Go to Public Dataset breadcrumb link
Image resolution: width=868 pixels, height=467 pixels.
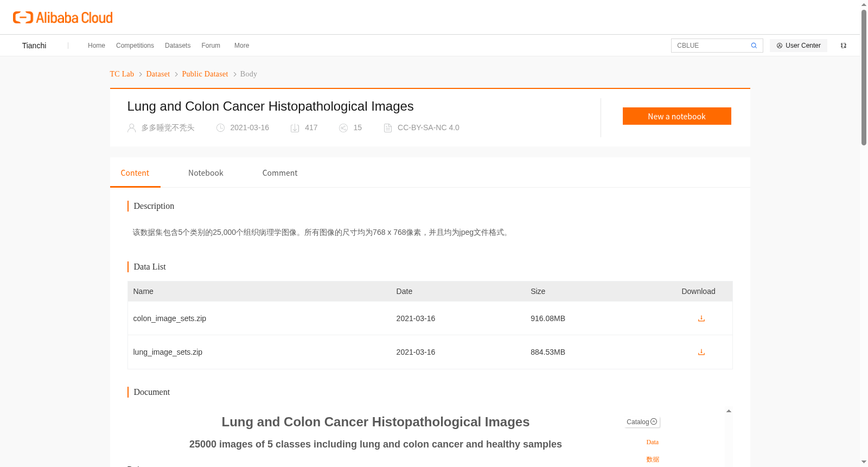(x=205, y=74)
